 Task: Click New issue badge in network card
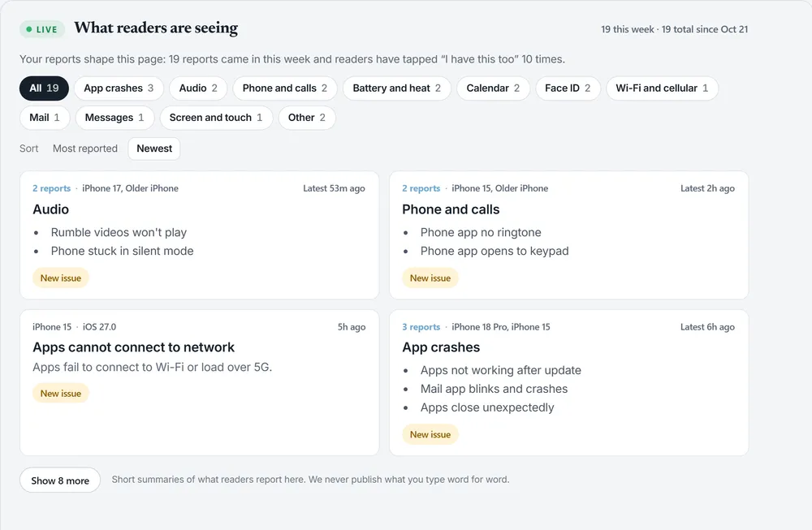61,394
